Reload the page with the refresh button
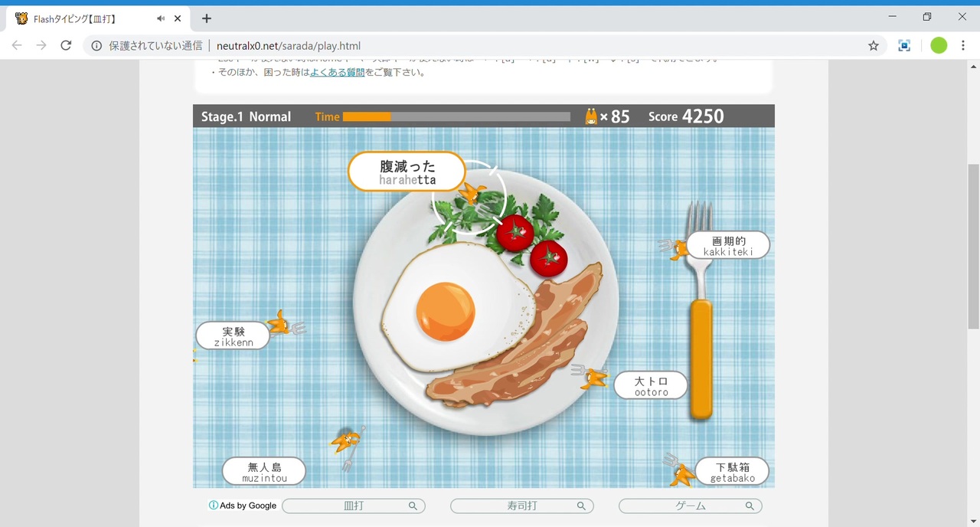 point(66,45)
